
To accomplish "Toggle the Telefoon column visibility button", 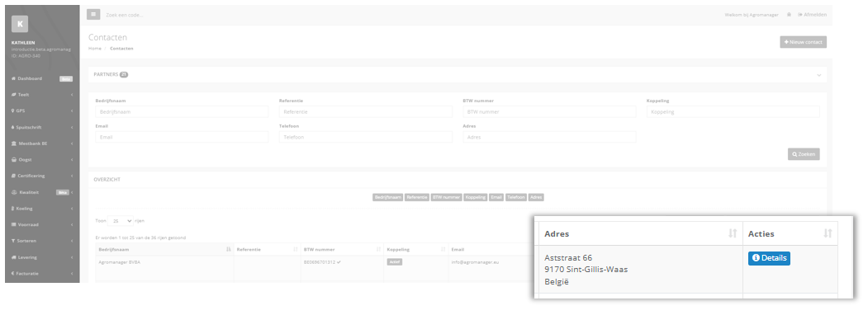I will tap(516, 197).
